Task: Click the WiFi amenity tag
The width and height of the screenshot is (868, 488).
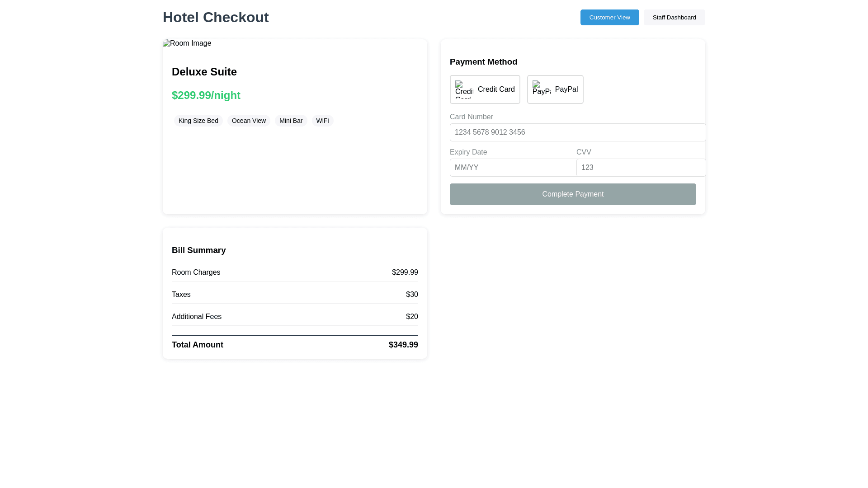Action: [322, 121]
